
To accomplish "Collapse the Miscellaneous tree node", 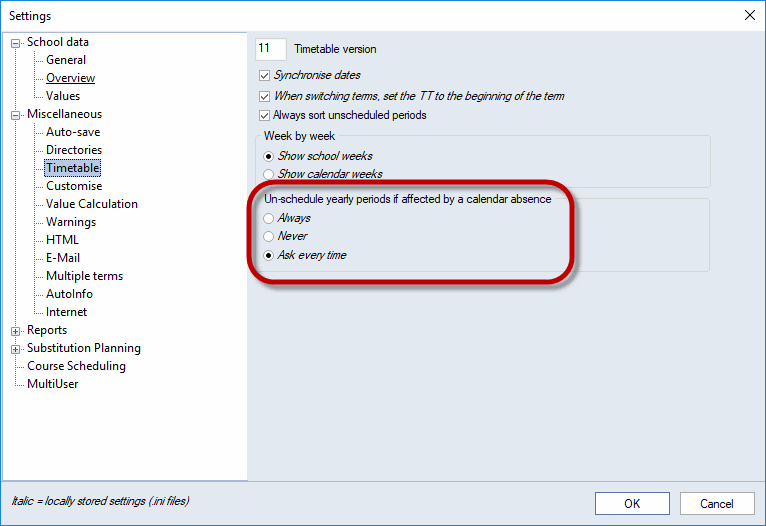I will click(x=16, y=115).
